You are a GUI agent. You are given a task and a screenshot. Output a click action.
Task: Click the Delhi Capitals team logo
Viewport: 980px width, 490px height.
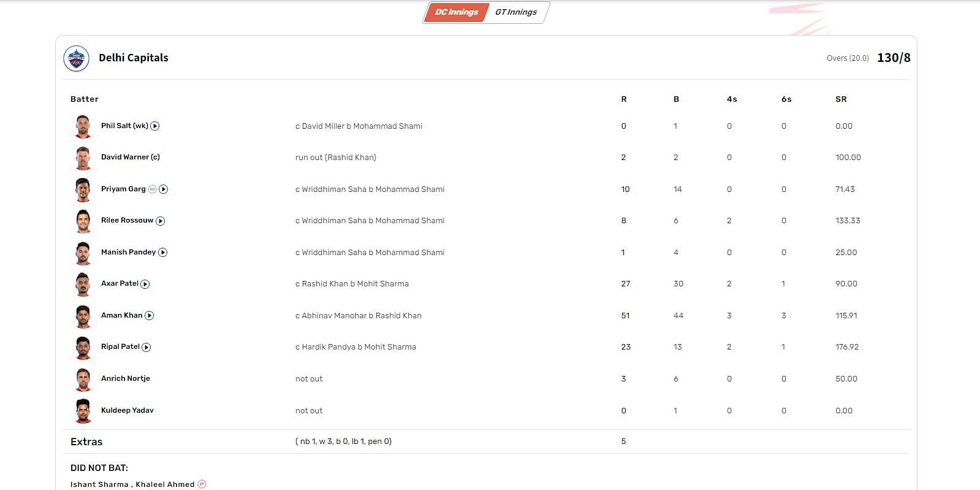click(x=77, y=58)
